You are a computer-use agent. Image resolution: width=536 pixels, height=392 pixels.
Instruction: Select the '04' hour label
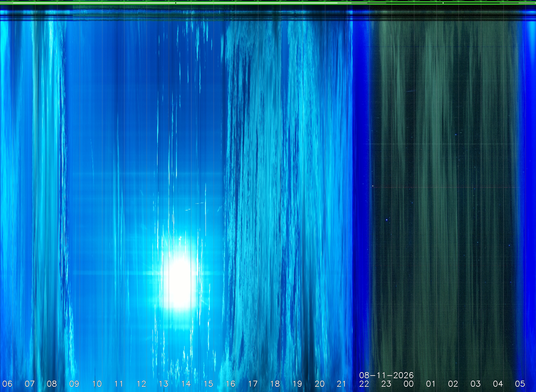tap(498, 384)
